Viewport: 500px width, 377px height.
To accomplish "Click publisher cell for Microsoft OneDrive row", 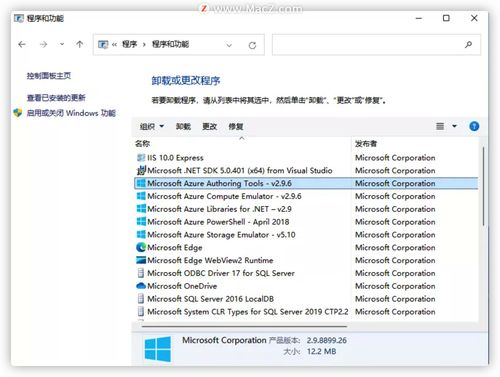I will coord(395,286).
